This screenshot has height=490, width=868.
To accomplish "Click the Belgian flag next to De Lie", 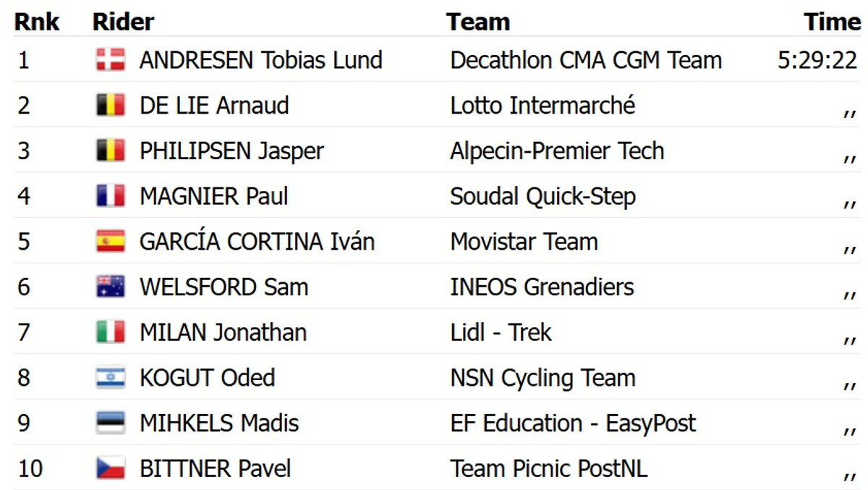I will (111, 106).
